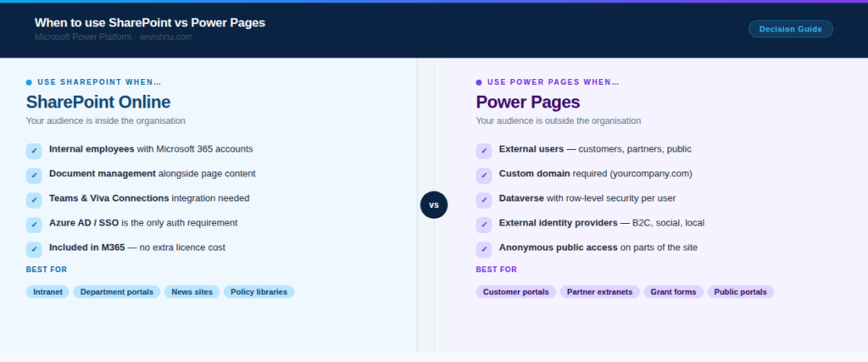The height and width of the screenshot is (362, 868).
Task: Click the blue dot before Use SharePoint When
Action: 29,82
